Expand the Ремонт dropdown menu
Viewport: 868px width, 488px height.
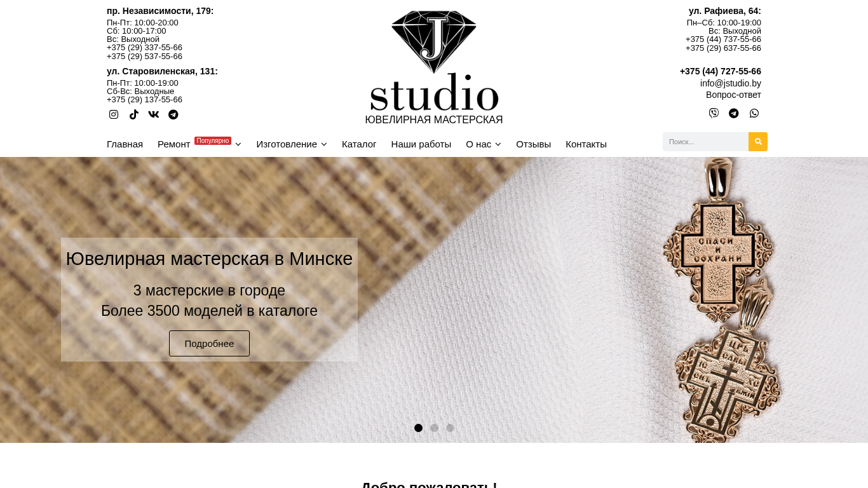(200, 144)
